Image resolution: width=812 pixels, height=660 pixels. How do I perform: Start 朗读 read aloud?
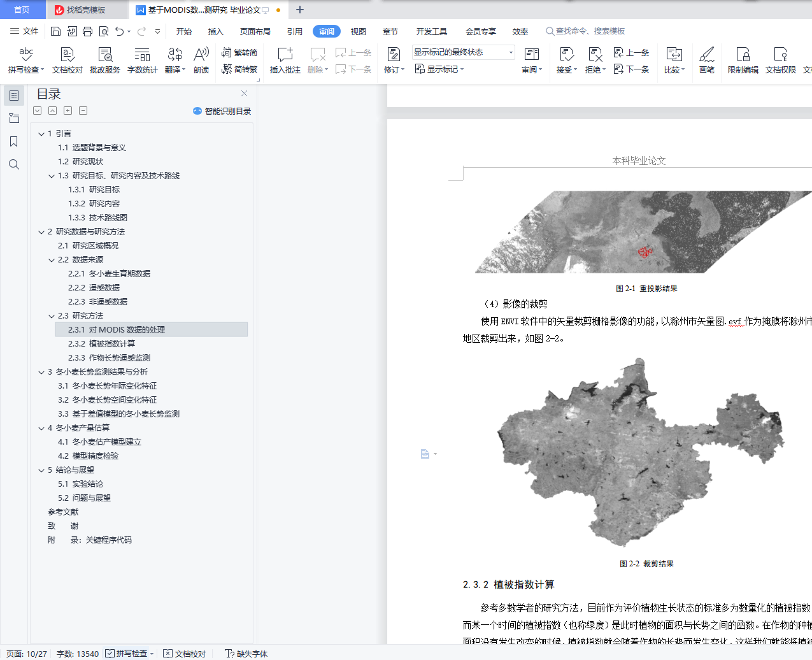click(201, 60)
